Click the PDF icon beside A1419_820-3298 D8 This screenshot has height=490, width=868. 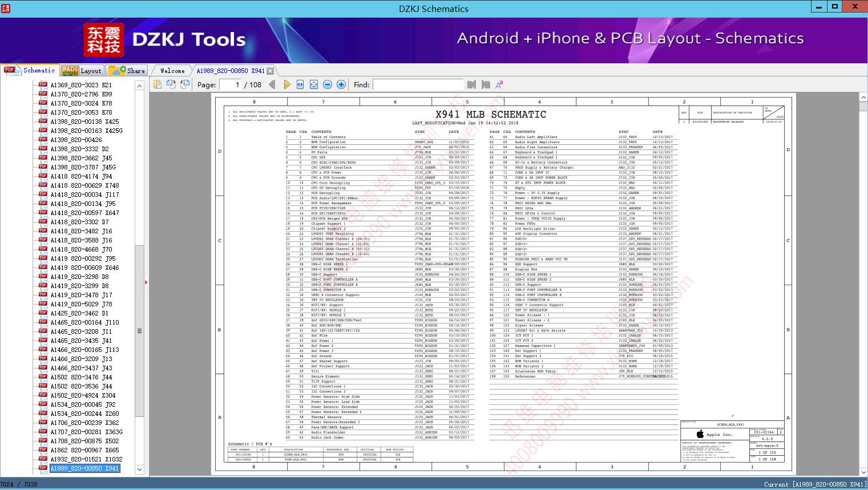43,277
